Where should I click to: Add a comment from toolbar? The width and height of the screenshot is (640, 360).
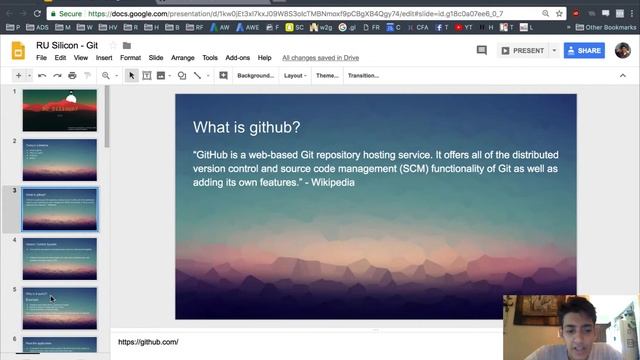(x=223, y=76)
